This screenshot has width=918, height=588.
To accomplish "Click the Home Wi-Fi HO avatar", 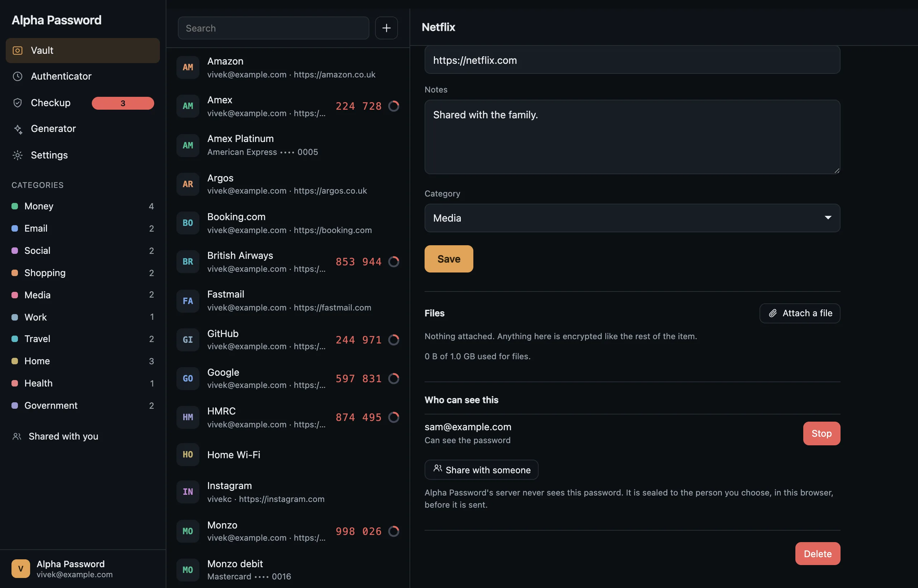I will point(188,455).
